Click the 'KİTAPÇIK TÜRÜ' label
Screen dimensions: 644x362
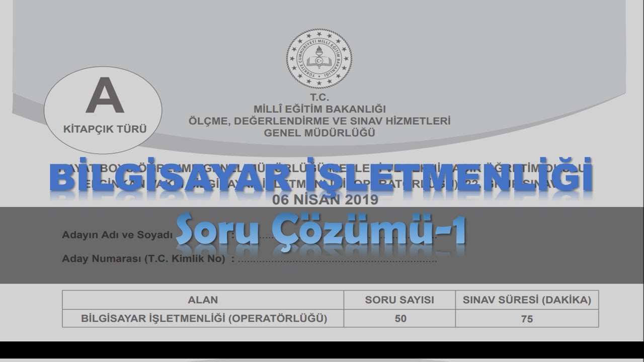point(105,129)
